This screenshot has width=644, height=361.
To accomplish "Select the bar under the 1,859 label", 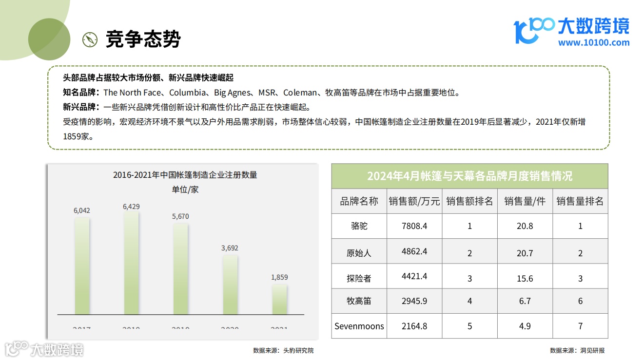I will [279, 300].
